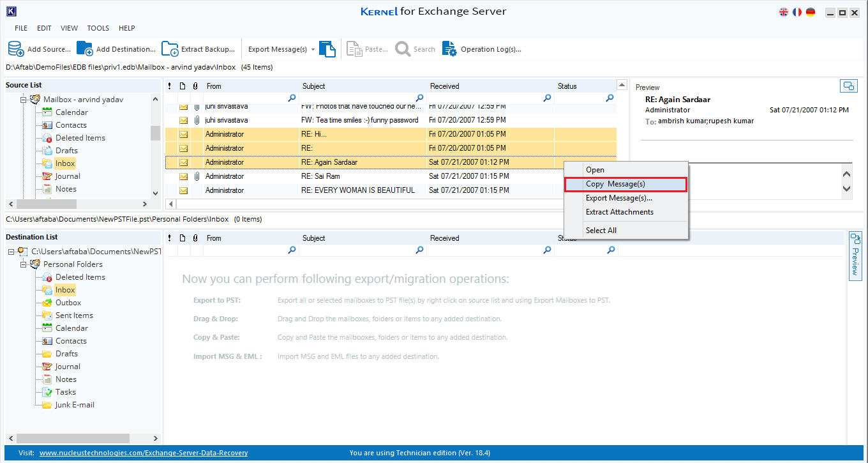The image size is (868, 463).
Task: Switch language using the French flag
Action: 797,11
